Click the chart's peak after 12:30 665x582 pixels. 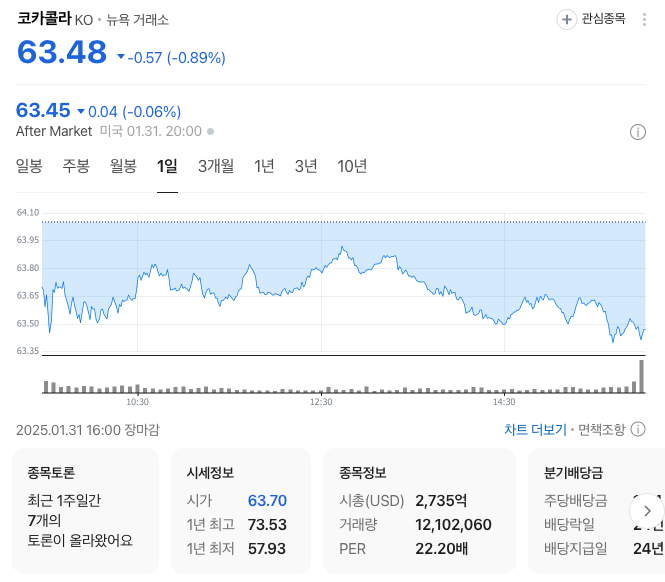342,247
